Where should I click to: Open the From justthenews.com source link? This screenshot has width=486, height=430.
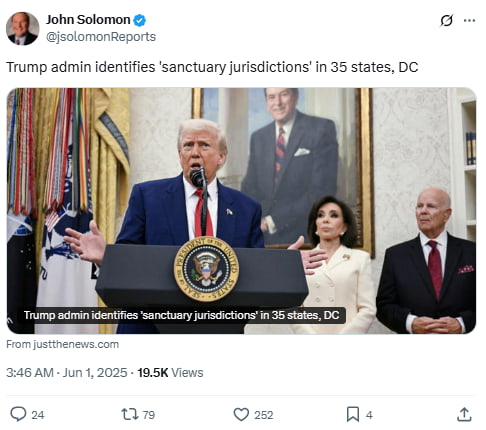click(x=62, y=344)
